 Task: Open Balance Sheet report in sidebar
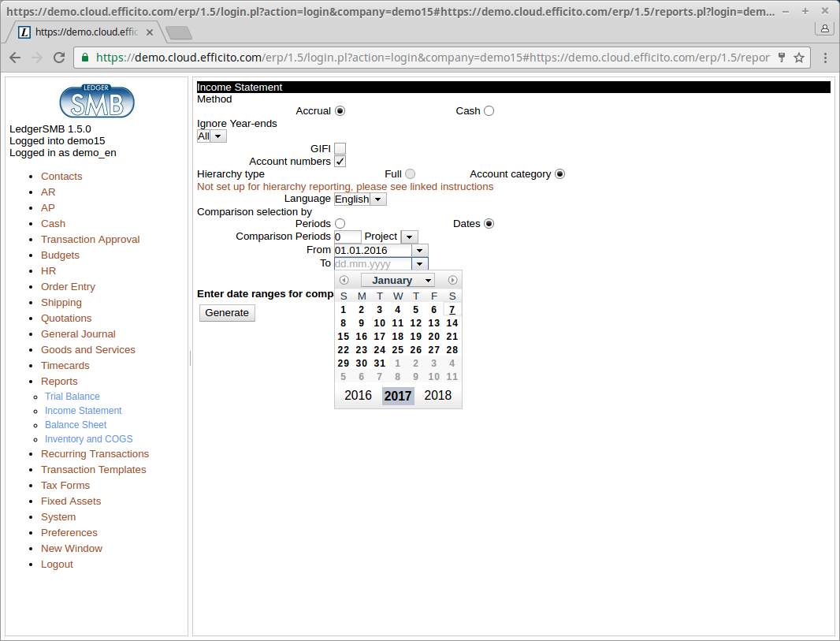[76, 425]
